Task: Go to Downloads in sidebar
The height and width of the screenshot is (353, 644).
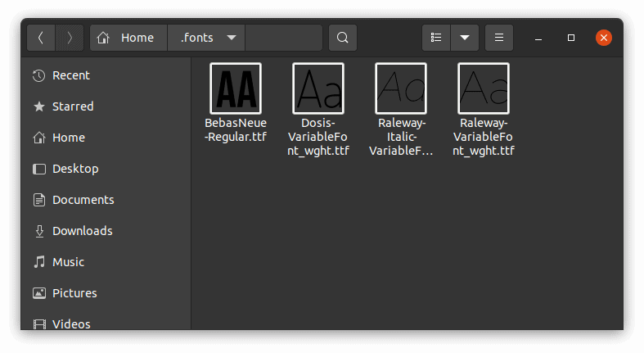Action: pyautogui.click(x=82, y=231)
